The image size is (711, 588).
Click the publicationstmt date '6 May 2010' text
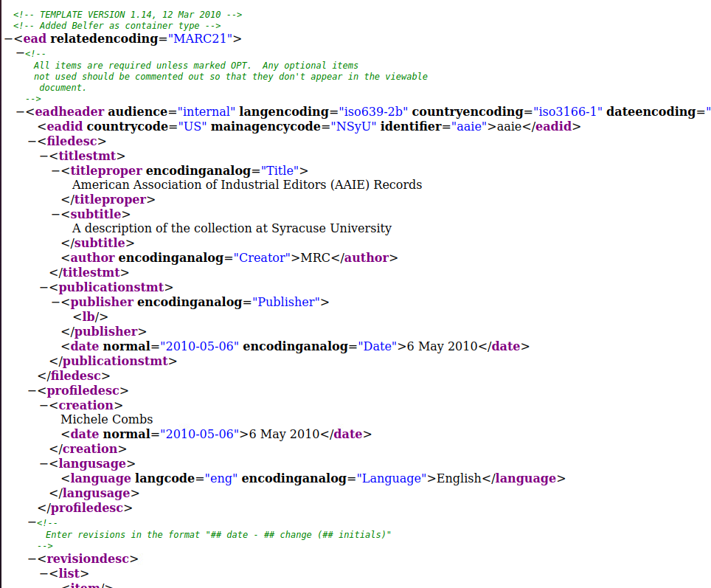click(x=442, y=347)
